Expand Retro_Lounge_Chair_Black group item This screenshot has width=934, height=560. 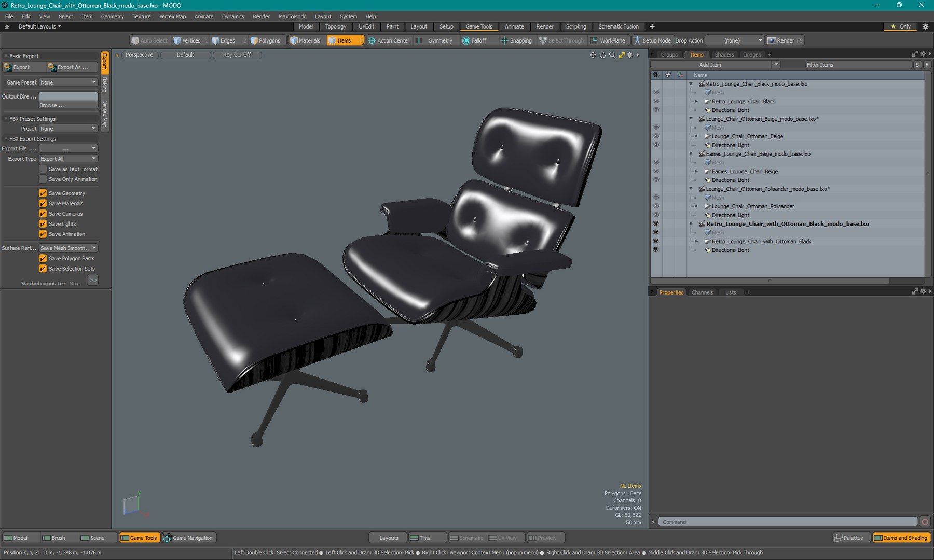tap(697, 102)
